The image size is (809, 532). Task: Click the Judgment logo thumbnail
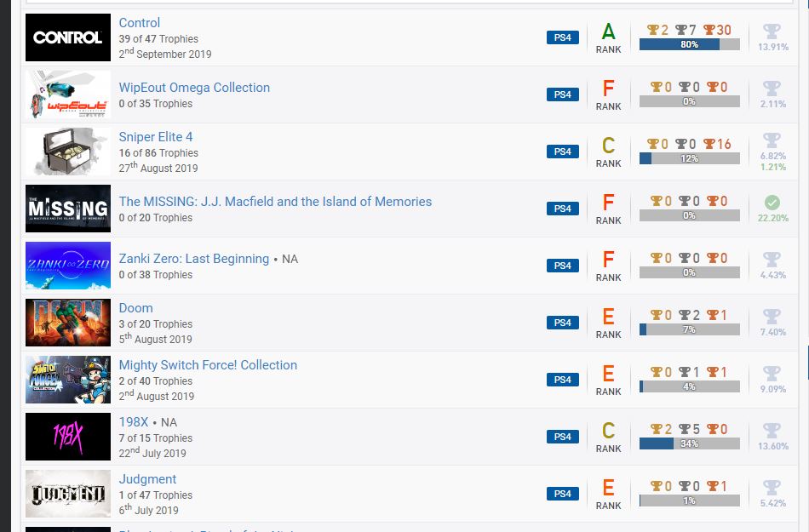point(68,494)
